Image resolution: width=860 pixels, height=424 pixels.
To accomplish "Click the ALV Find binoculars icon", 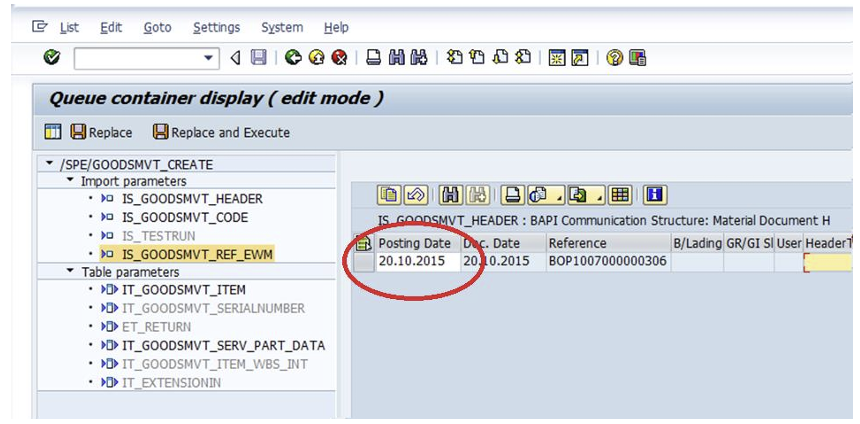I will pos(451,195).
